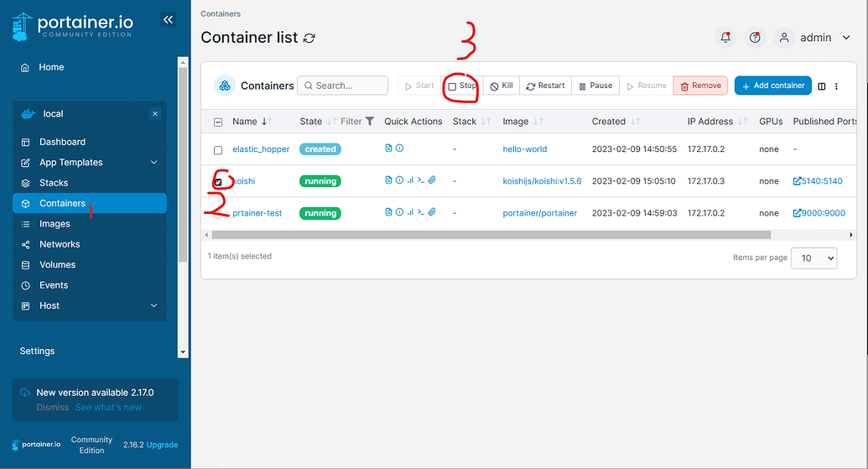Go to Images in the sidebar
This screenshot has width=868, height=469.
pos(55,224)
